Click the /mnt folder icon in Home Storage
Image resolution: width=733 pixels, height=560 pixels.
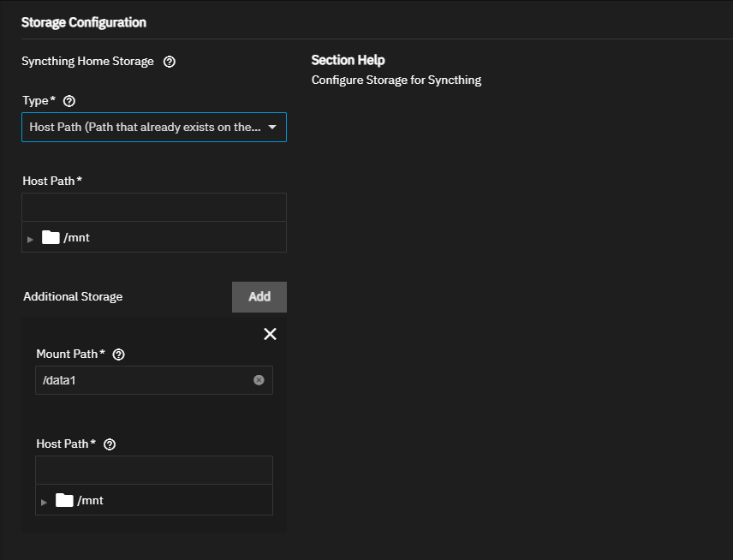pyautogui.click(x=51, y=237)
